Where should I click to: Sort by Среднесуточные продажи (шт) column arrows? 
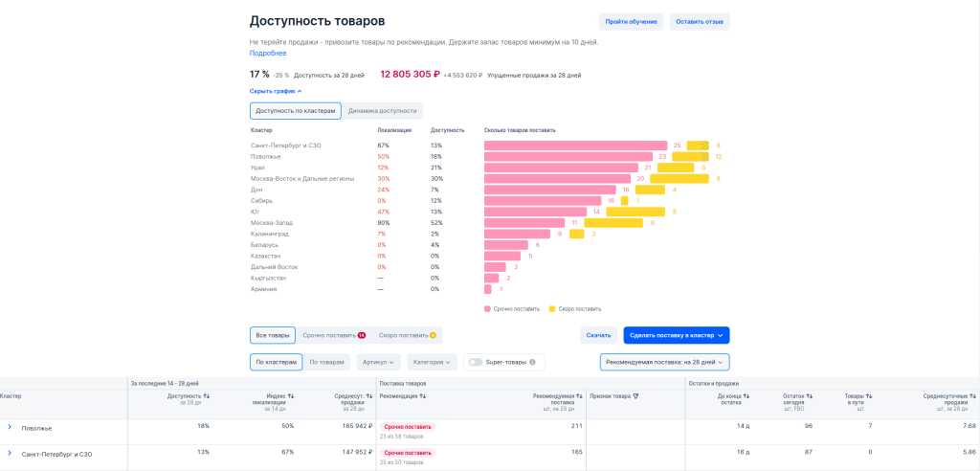click(x=972, y=396)
